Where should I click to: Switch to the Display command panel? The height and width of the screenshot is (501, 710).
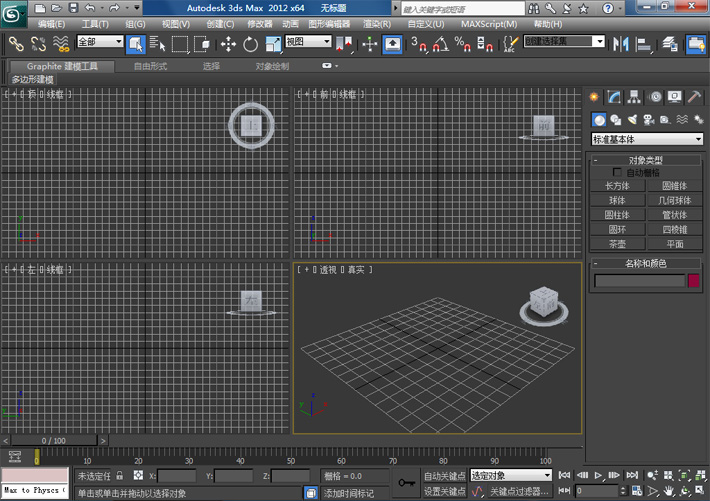pyautogui.click(x=675, y=96)
